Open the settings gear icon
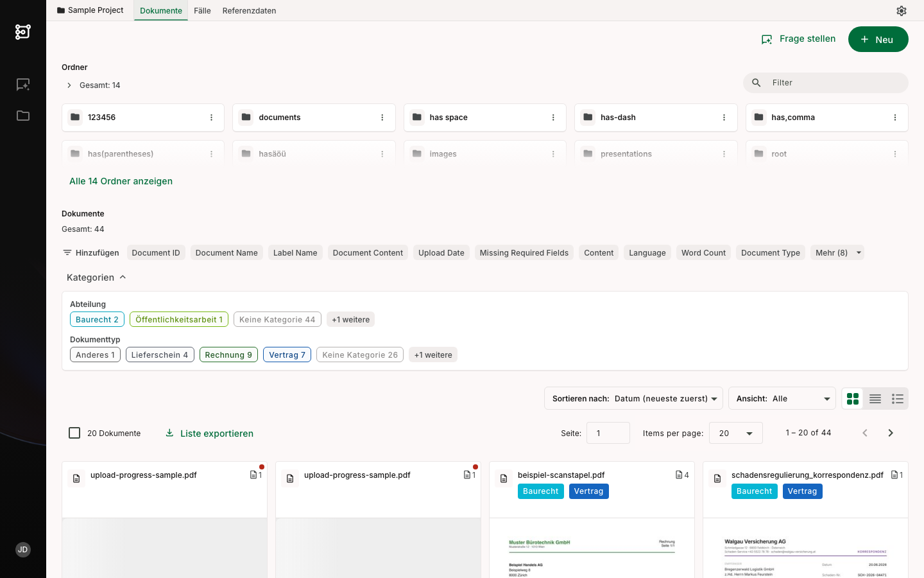 pos(902,11)
